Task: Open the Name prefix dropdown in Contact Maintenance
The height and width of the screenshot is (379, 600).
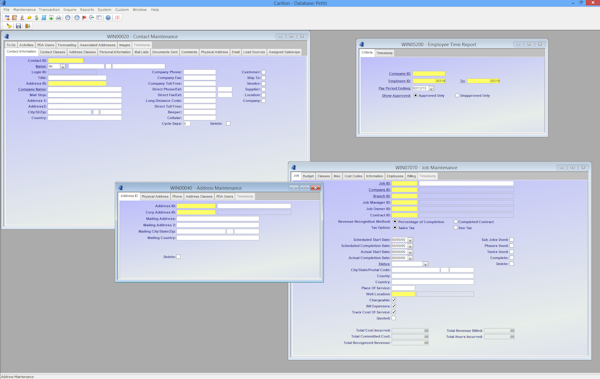Action: [63, 67]
